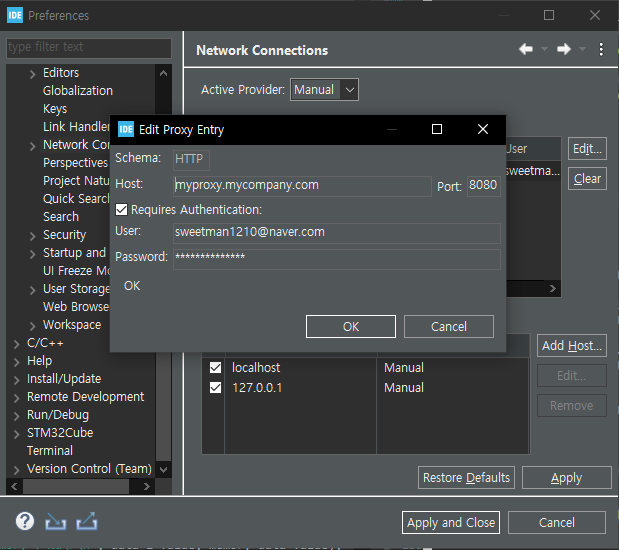Select Search in the preferences tree
619x550 pixels.
pyautogui.click(x=61, y=216)
